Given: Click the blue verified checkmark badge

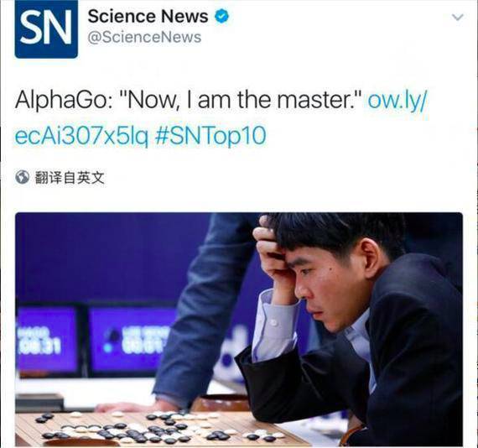Looking at the screenshot, I should (x=222, y=16).
